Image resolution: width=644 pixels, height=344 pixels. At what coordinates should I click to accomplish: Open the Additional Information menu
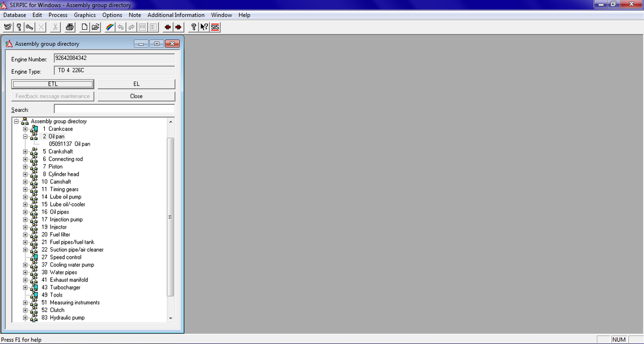point(176,15)
